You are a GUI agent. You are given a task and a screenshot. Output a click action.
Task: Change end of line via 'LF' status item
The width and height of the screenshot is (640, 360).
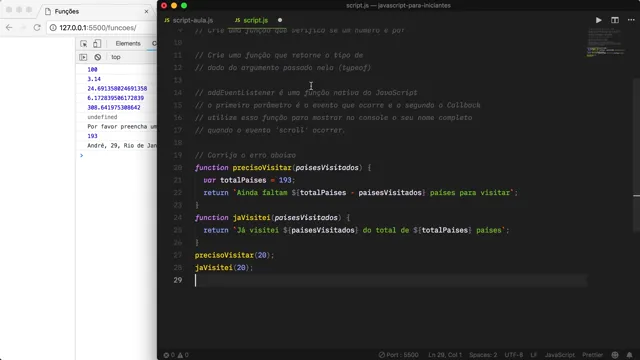(x=533, y=355)
